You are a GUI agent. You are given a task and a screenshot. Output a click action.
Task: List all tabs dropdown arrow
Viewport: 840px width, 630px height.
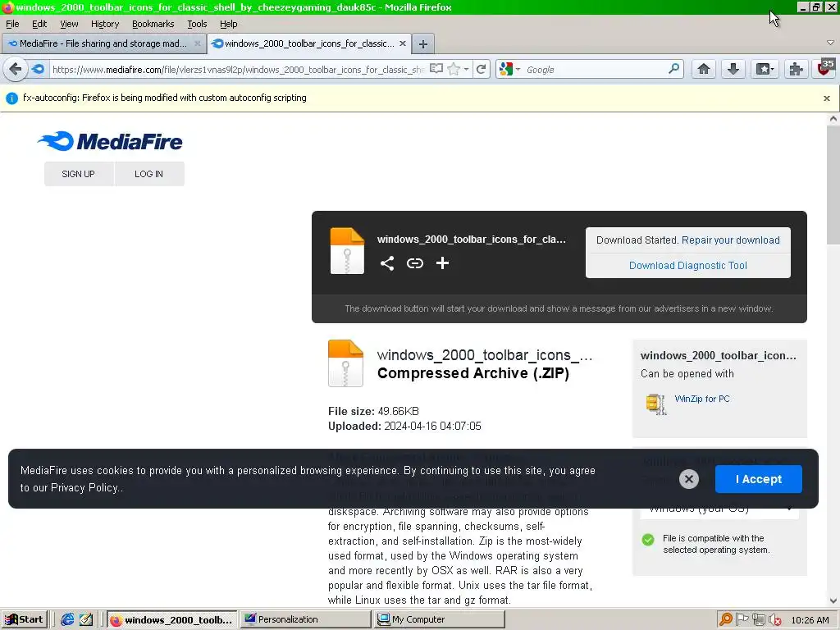pyautogui.click(x=830, y=43)
